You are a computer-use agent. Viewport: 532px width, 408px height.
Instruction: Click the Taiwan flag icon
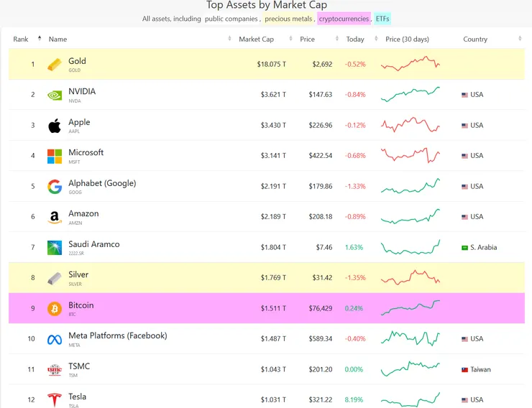464,370
